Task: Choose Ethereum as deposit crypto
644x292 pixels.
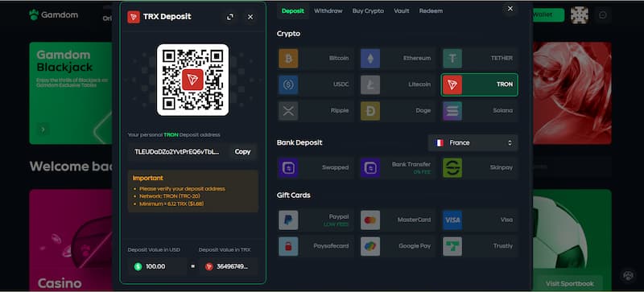Action: (398, 58)
